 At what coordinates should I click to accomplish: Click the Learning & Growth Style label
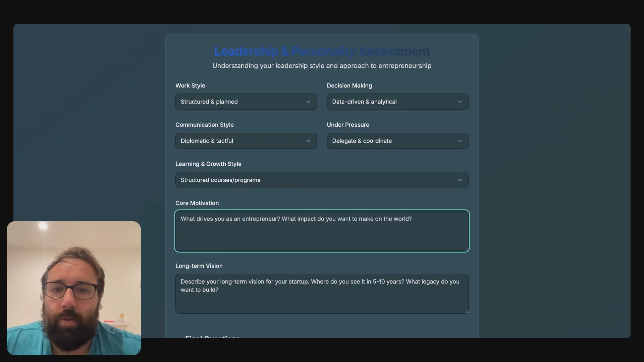click(x=208, y=164)
